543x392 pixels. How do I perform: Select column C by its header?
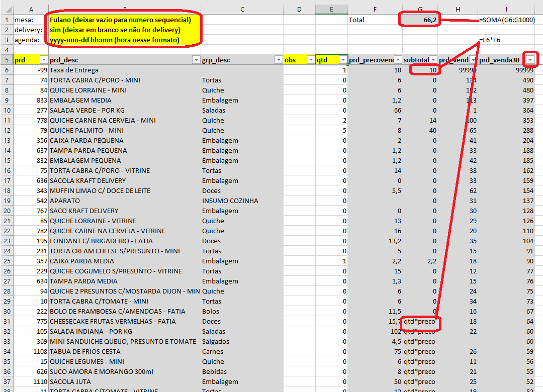(242, 10)
